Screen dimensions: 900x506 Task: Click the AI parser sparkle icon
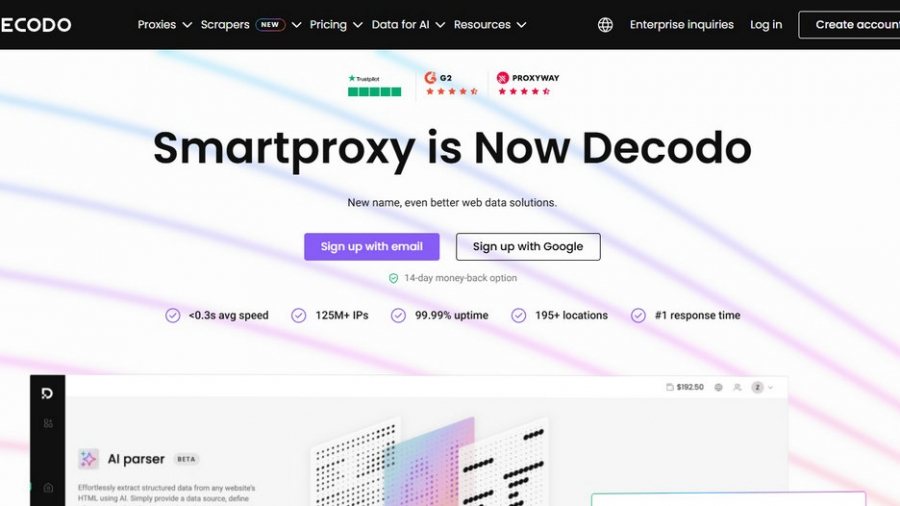pos(88,459)
